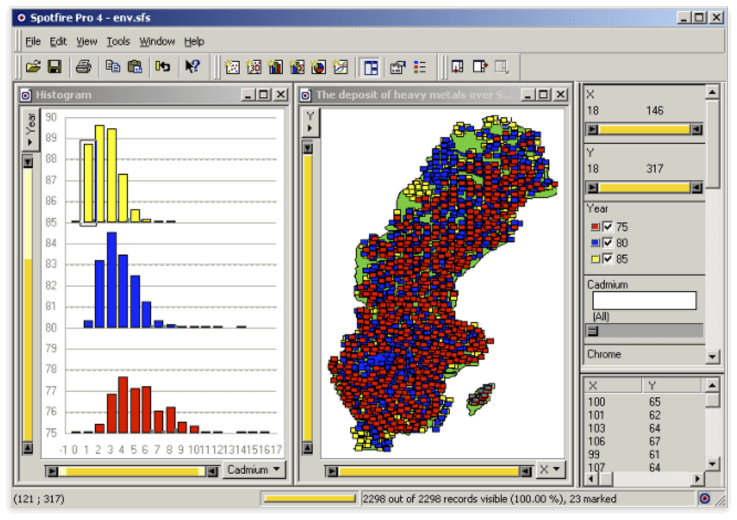Click the Paste clipboard icon
Screen dimensions: 737x520
click(x=134, y=67)
